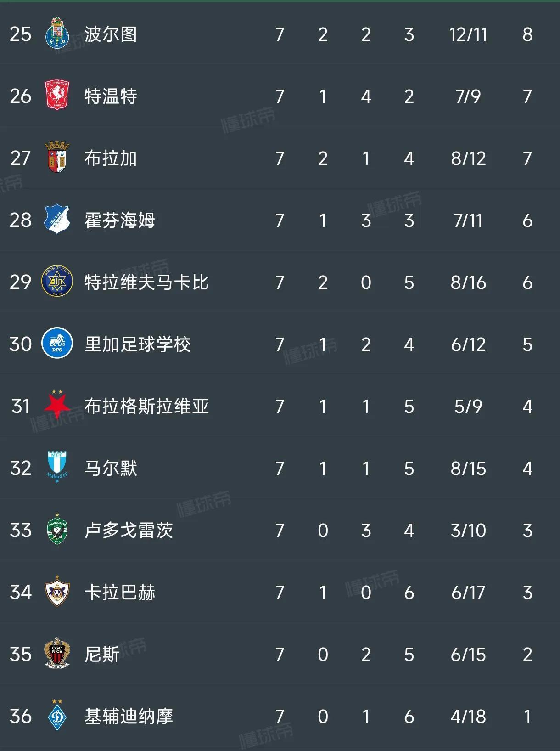560x751 pixels.
Task: Open team name 波尔图
Action: 111,34
